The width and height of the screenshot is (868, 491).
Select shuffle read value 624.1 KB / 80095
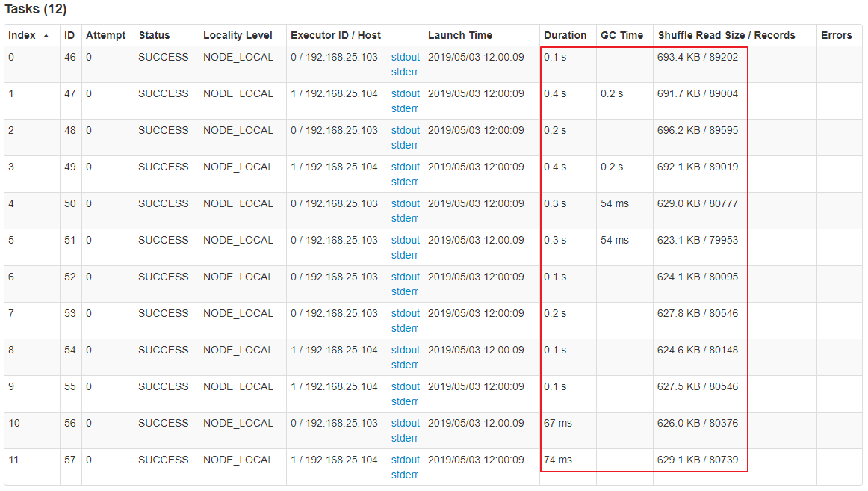click(698, 277)
